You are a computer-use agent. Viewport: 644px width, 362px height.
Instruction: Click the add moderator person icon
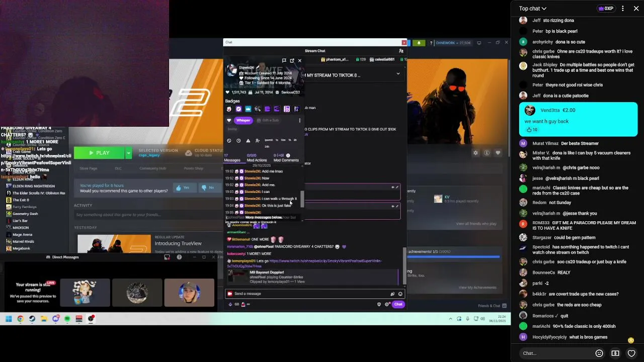[x=258, y=141]
